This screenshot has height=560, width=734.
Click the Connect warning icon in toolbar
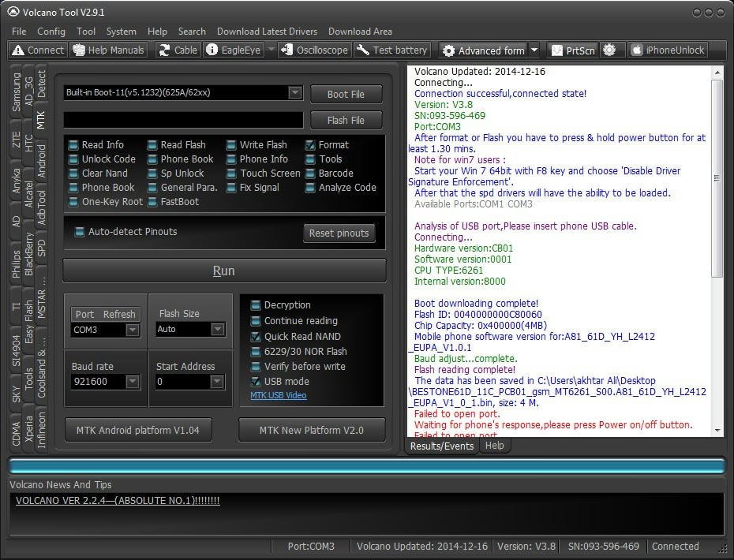[18, 50]
